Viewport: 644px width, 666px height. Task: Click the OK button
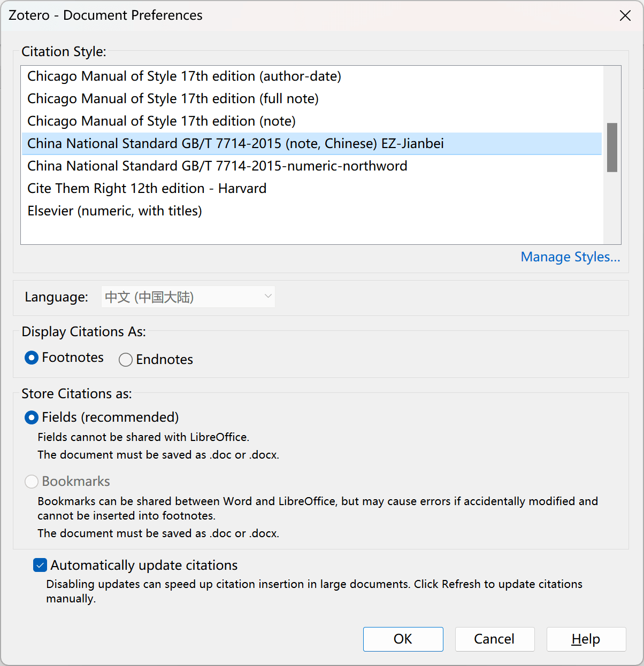coord(403,639)
